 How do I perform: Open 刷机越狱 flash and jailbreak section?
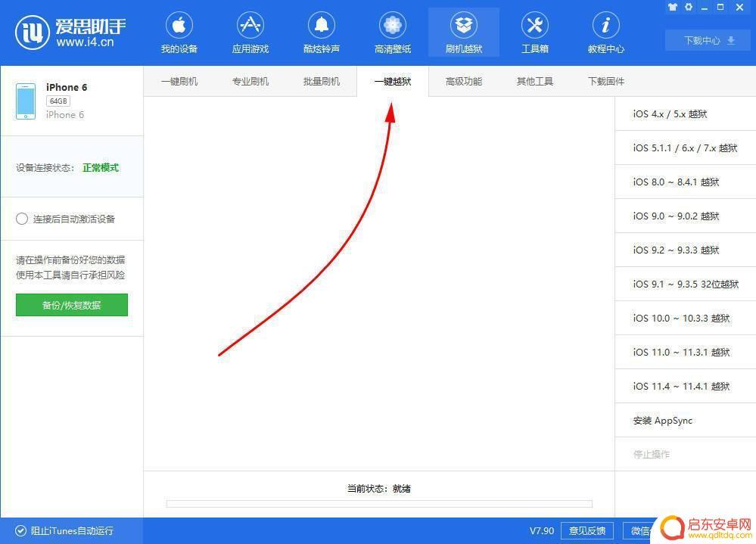[x=464, y=33]
